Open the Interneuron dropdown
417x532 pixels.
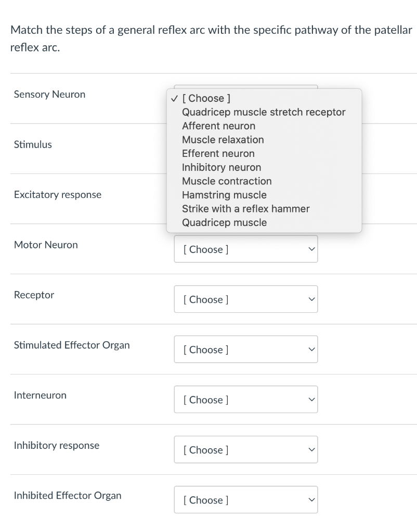coord(245,400)
